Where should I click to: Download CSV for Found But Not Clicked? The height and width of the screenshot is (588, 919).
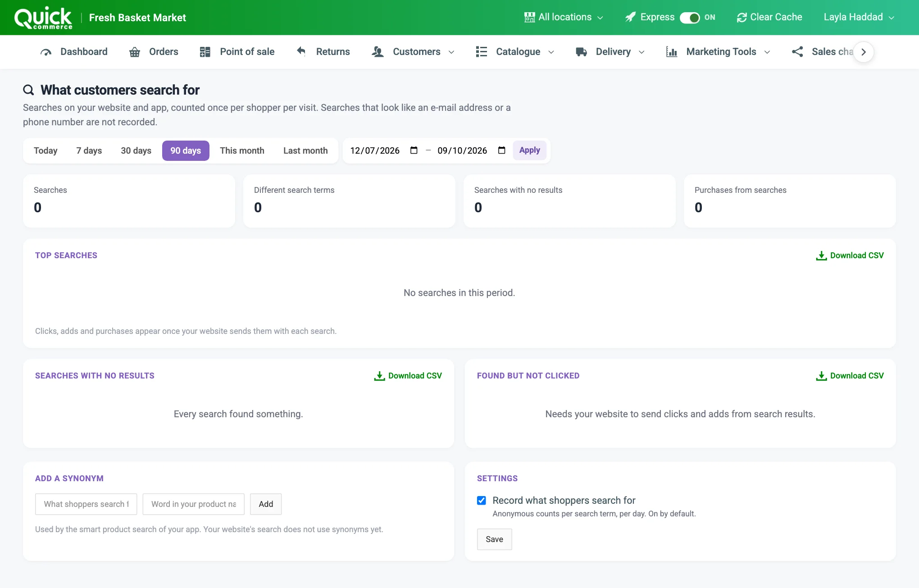point(850,376)
